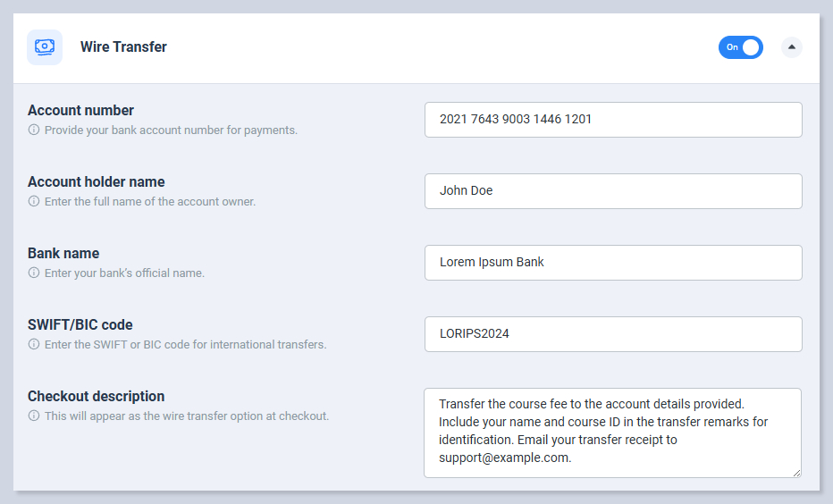Image resolution: width=833 pixels, height=504 pixels.
Task: Click info icon under Account holder name
Action: tap(34, 202)
